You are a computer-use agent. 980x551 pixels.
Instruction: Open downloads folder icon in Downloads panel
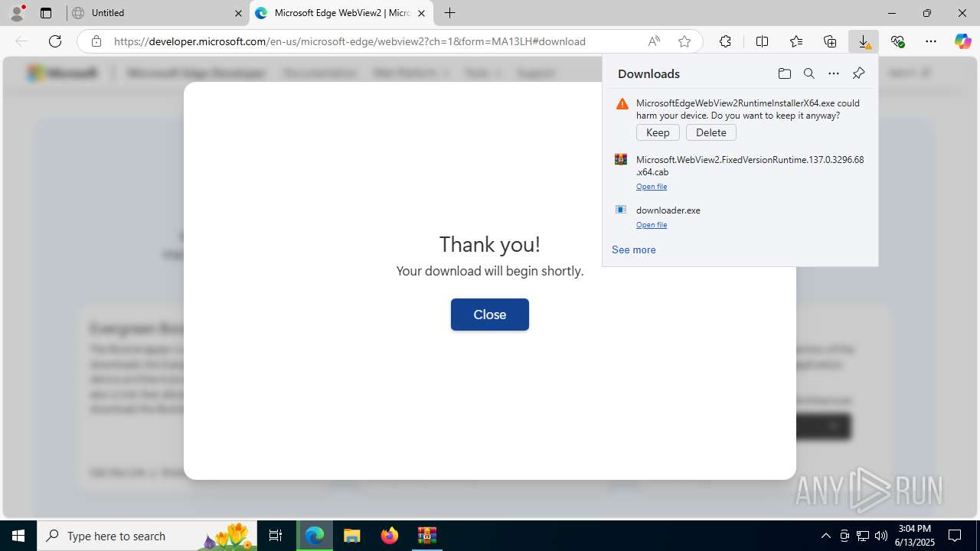[x=784, y=73]
